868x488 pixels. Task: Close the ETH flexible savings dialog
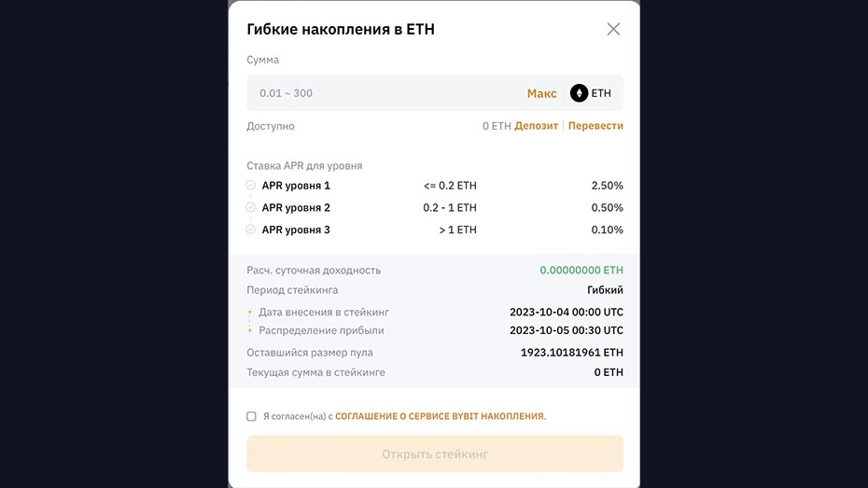coord(613,29)
